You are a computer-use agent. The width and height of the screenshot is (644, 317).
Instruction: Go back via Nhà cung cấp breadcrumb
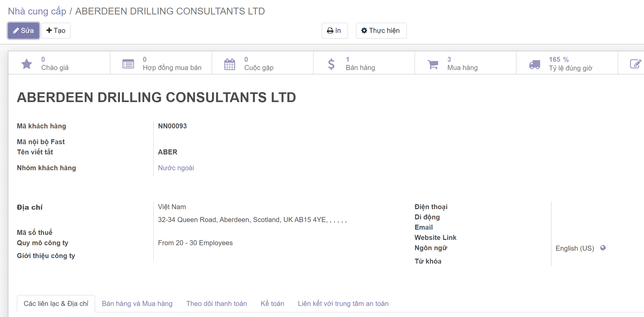tap(37, 11)
